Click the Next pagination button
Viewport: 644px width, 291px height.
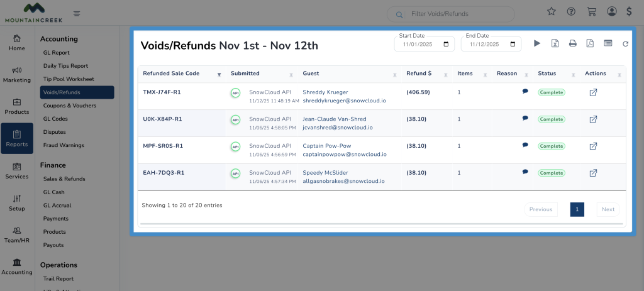[608, 209]
